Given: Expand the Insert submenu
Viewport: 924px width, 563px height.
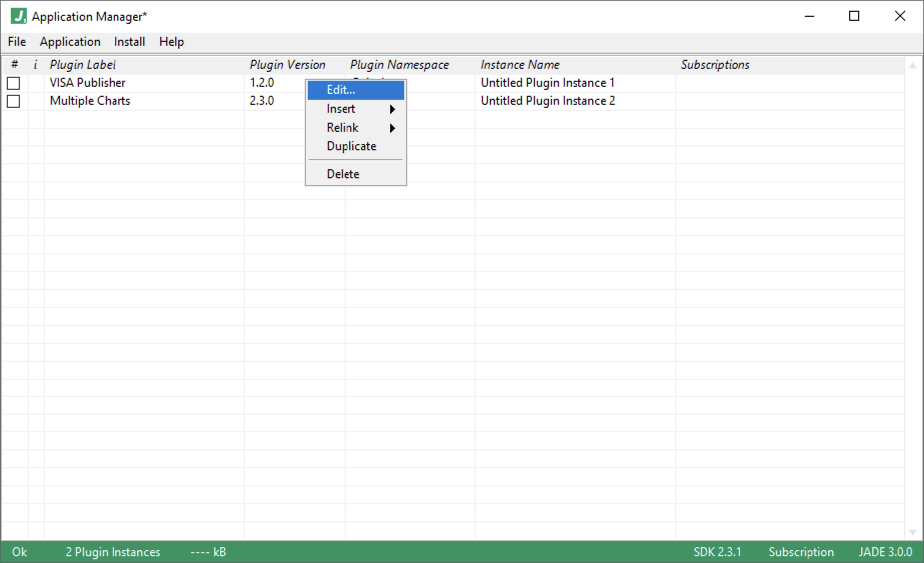Looking at the screenshot, I should coord(355,109).
